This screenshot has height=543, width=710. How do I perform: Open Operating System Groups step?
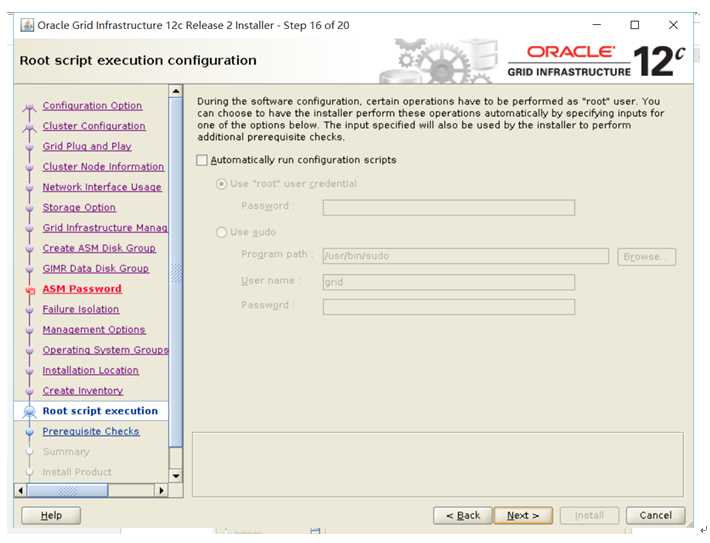tap(105, 350)
